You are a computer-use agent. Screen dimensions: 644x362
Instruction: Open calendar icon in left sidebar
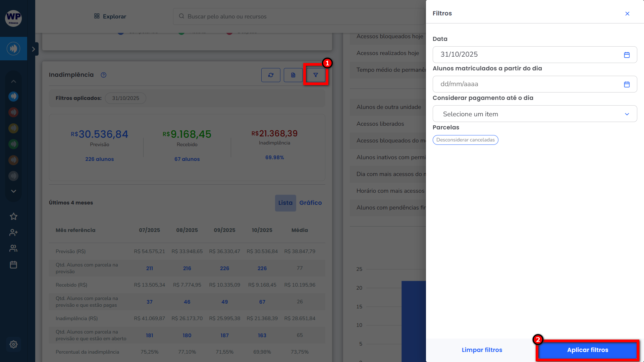point(13,265)
